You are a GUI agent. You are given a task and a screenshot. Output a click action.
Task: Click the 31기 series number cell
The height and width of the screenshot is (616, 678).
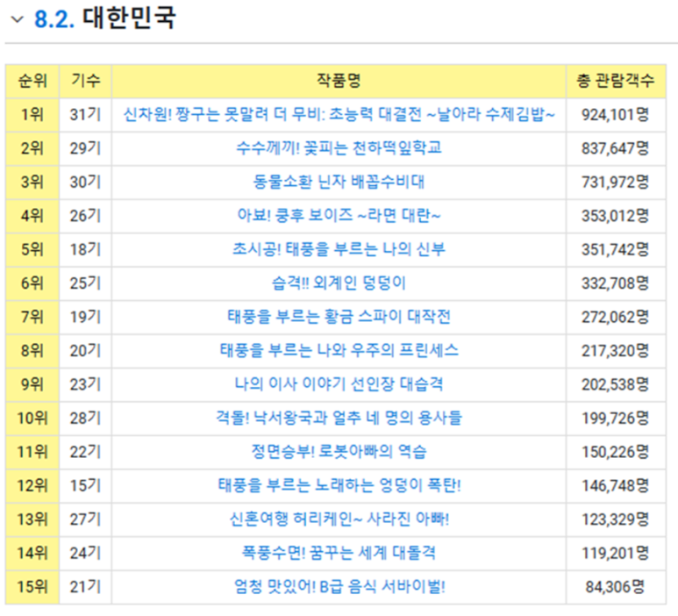click(x=85, y=115)
